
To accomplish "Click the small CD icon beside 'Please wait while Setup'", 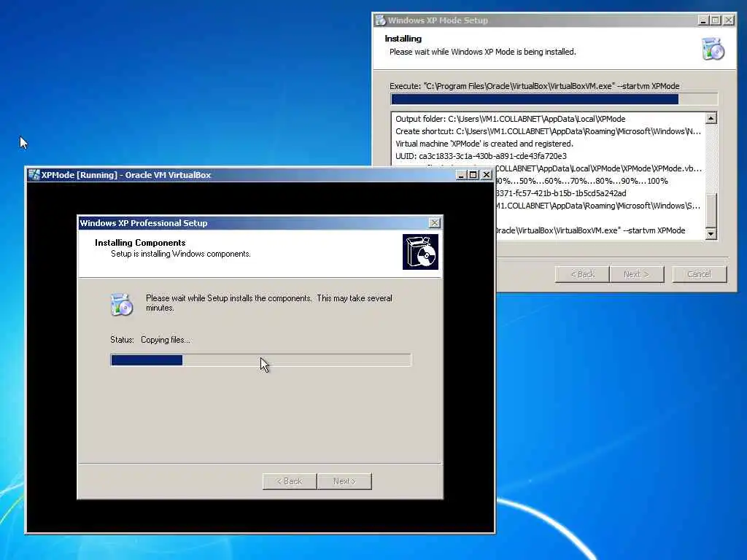I will point(122,305).
